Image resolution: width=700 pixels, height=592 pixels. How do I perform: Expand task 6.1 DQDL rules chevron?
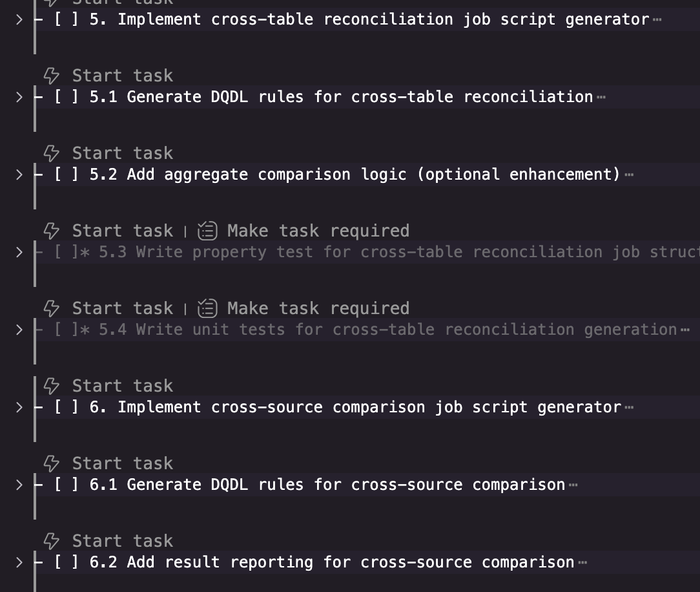(19, 485)
